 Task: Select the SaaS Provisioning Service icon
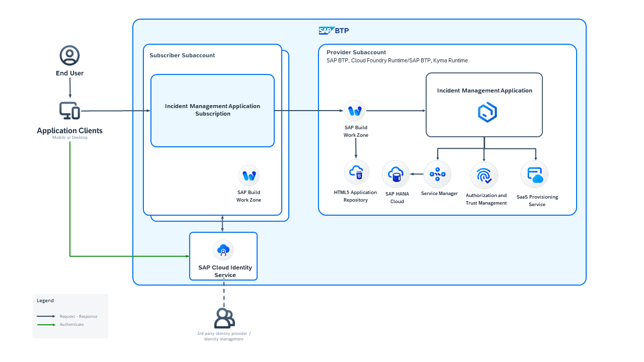click(534, 173)
